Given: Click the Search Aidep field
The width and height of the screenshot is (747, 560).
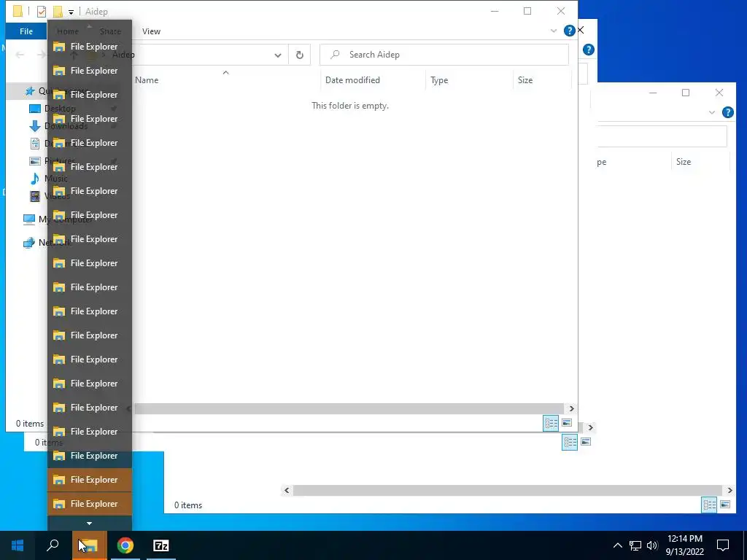Looking at the screenshot, I should (x=444, y=55).
